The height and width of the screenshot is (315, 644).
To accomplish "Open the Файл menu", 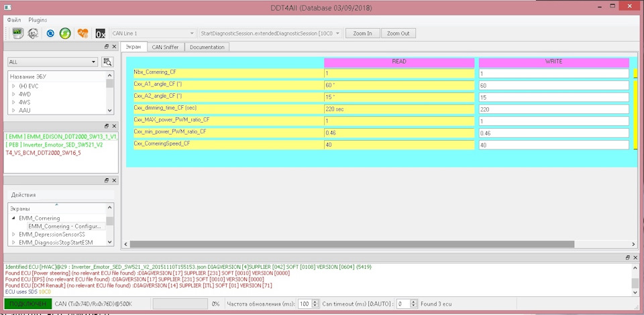I will [14, 19].
